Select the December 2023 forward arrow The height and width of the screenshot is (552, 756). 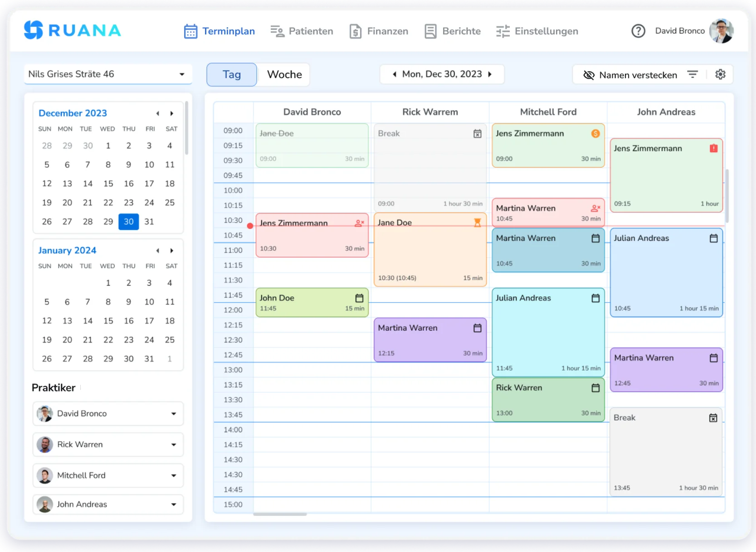171,113
